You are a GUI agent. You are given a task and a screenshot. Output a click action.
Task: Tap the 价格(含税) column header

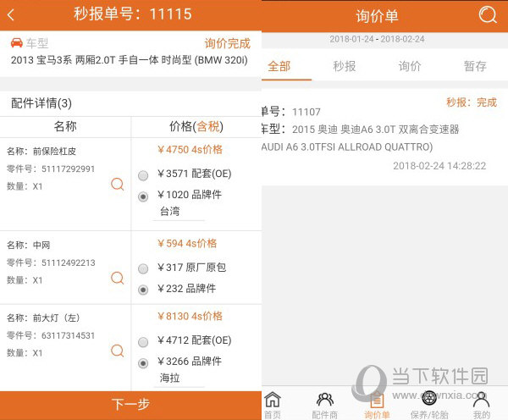196,127
